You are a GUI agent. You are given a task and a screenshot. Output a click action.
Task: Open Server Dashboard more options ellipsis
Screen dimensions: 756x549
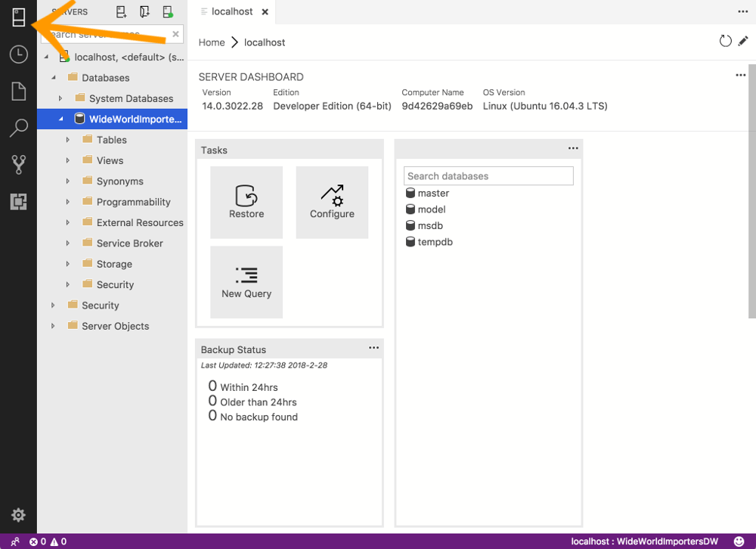click(741, 75)
